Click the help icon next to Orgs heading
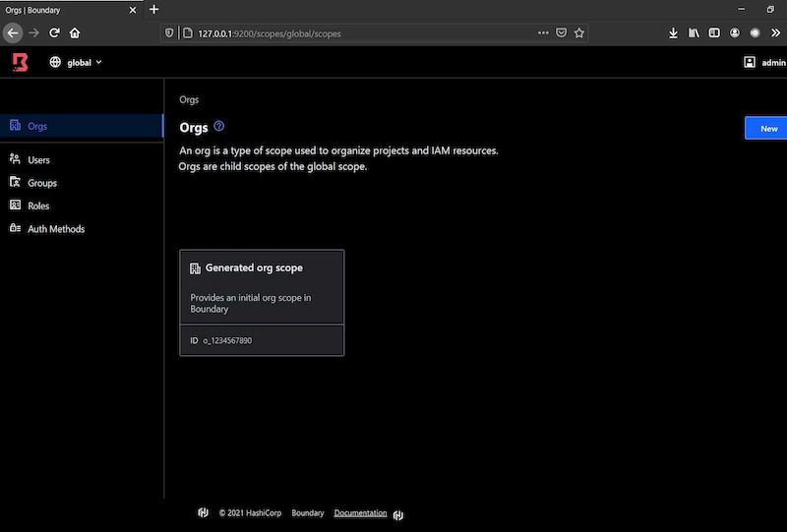The width and height of the screenshot is (787, 532). 218,126
